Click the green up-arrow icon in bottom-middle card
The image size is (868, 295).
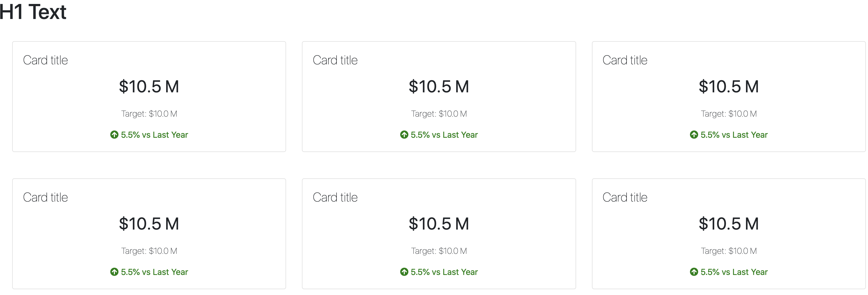404,272
